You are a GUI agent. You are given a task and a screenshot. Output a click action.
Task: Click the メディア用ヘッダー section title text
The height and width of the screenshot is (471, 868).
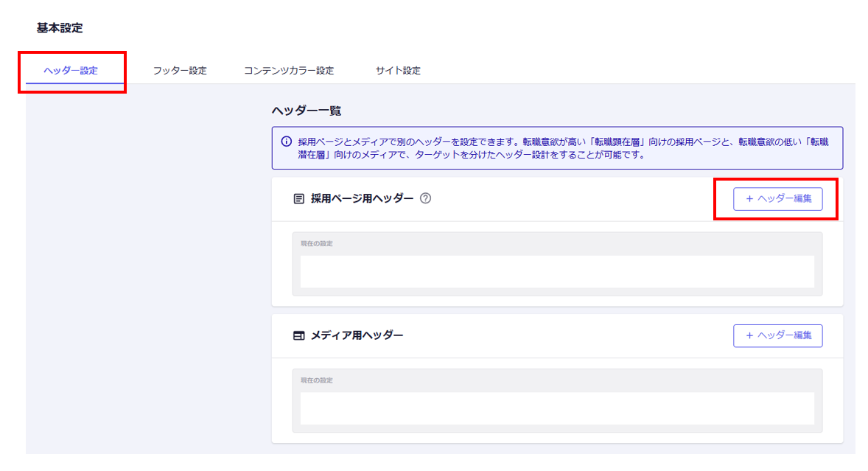[x=357, y=335]
